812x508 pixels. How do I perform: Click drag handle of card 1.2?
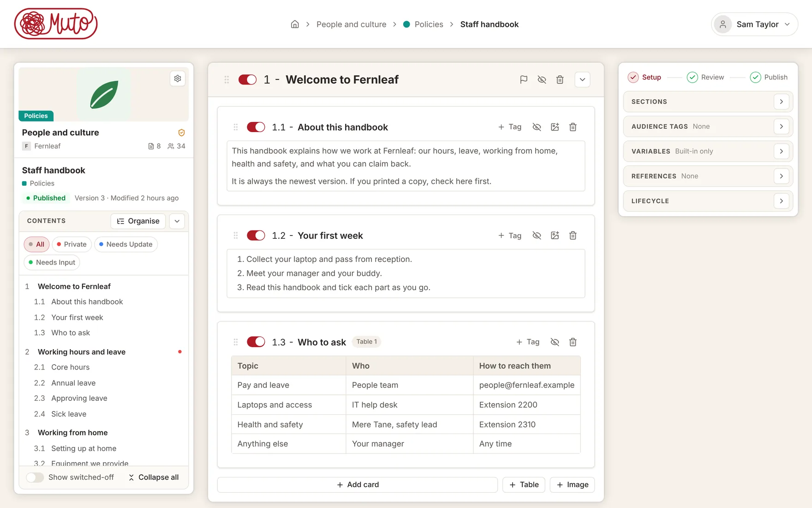click(x=235, y=236)
